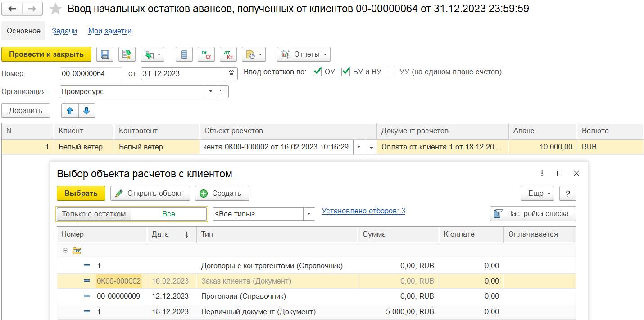The image size is (644, 320).
Task: Switch to the Задачи tab
Action: pos(64,31)
